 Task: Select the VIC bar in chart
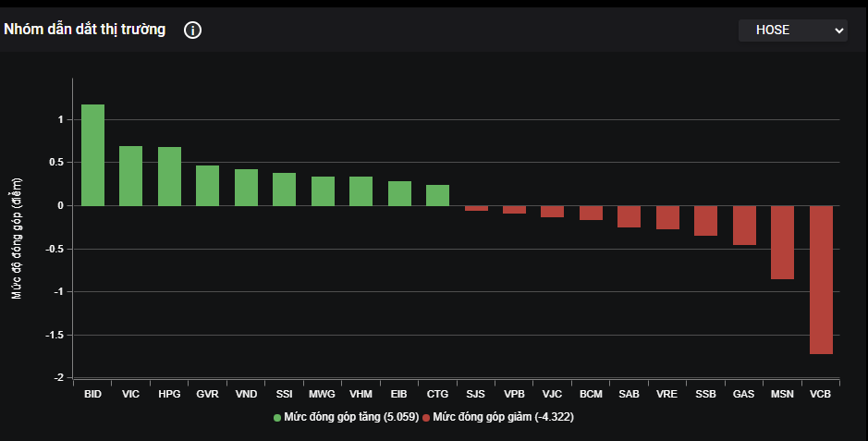(130, 176)
